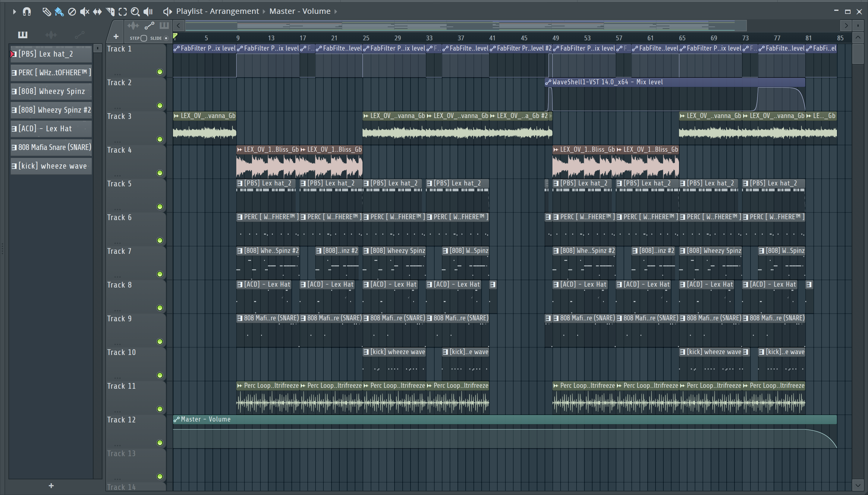
Task: Expand the arrow after Playlist - Arrangement
Action: pyautogui.click(x=264, y=11)
